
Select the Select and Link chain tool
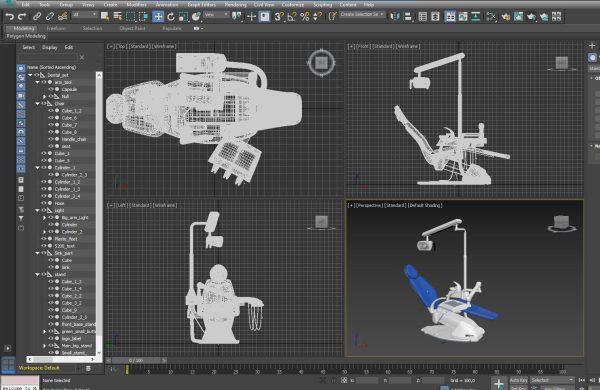pos(37,16)
